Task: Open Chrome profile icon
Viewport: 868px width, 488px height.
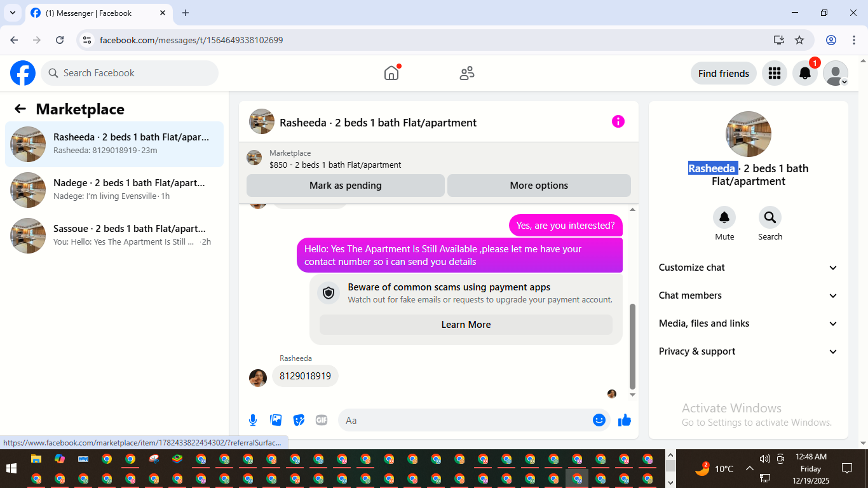Action: pos(831,40)
